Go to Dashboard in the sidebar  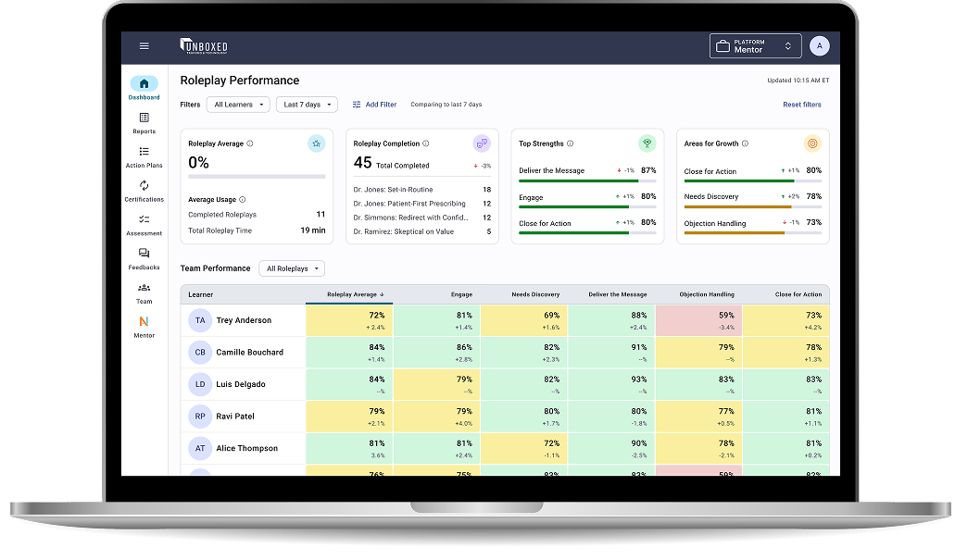tap(144, 88)
